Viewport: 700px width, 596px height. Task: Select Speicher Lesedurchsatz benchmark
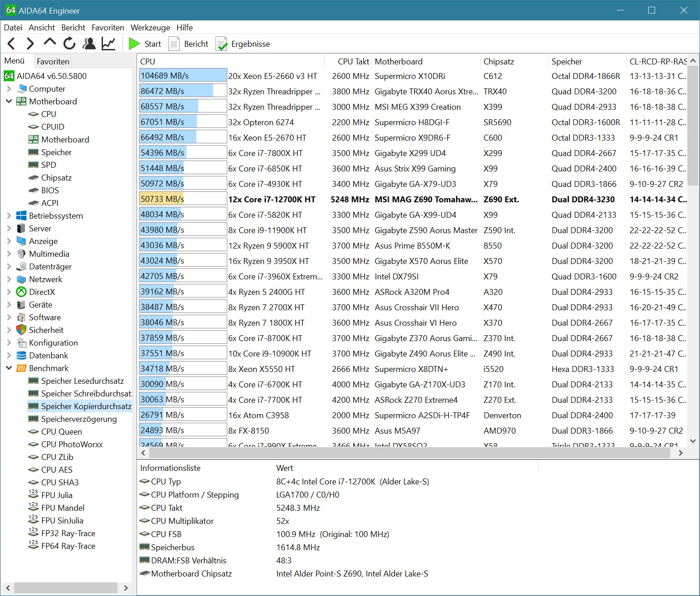82,381
